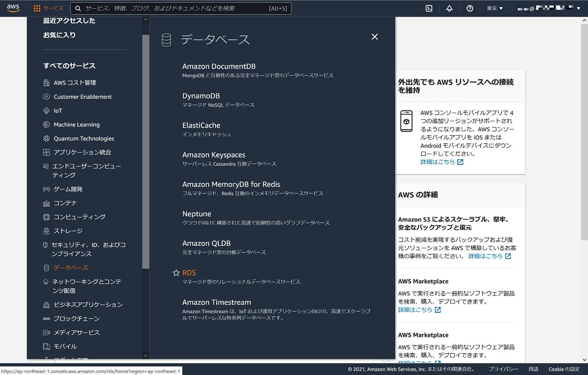
Task: Open 詳細はこちら in S3 backup section
Action: pos(489,256)
